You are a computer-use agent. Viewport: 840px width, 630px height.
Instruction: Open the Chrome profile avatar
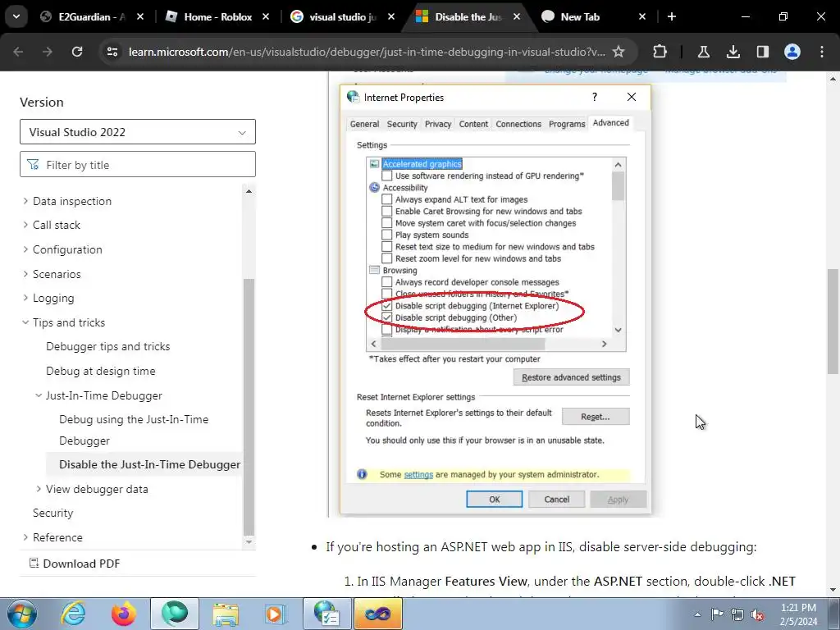point(792,52)
